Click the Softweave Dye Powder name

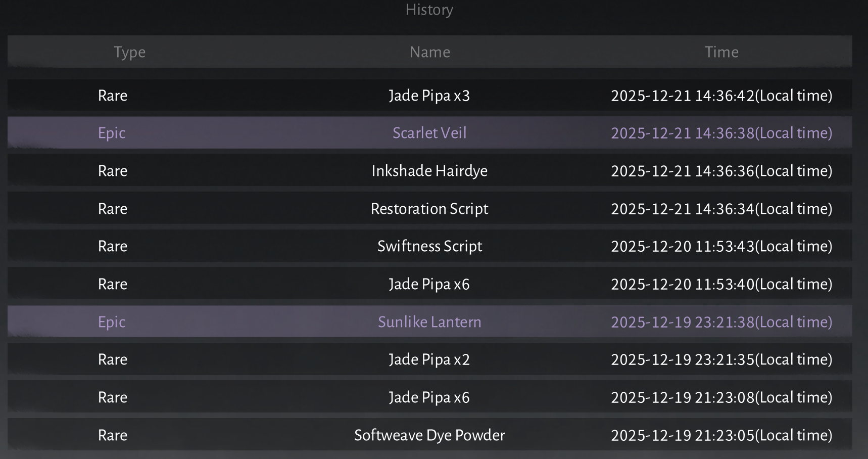tap(429, 435)
